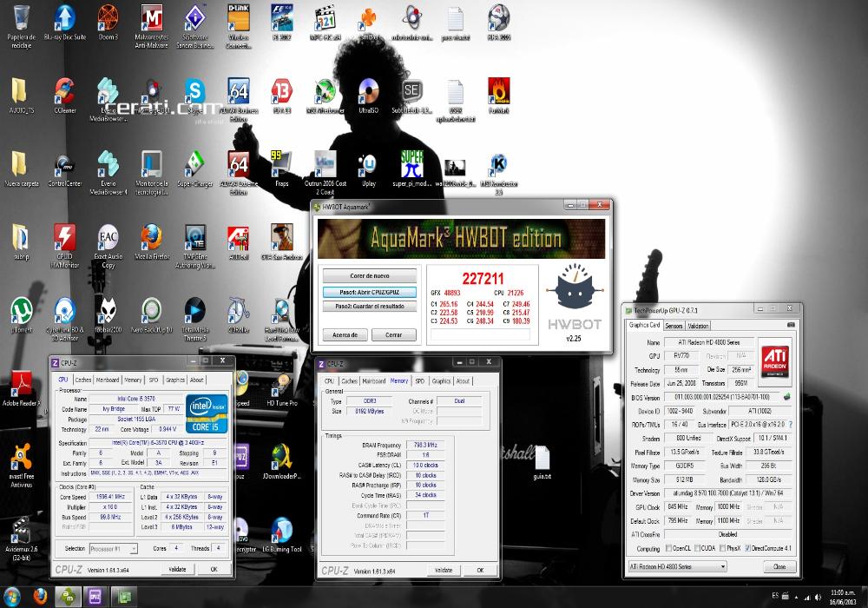Screen dimensions: 868x608
Task: Click Correr de nuevo in AquaMark
Action: pyautogui.click(x=370, y=275)
